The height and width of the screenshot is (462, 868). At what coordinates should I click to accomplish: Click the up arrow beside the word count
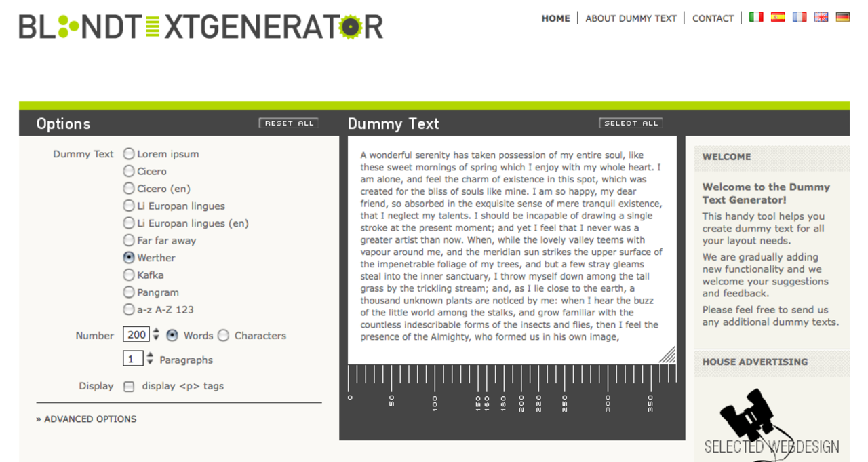(156, 332)
